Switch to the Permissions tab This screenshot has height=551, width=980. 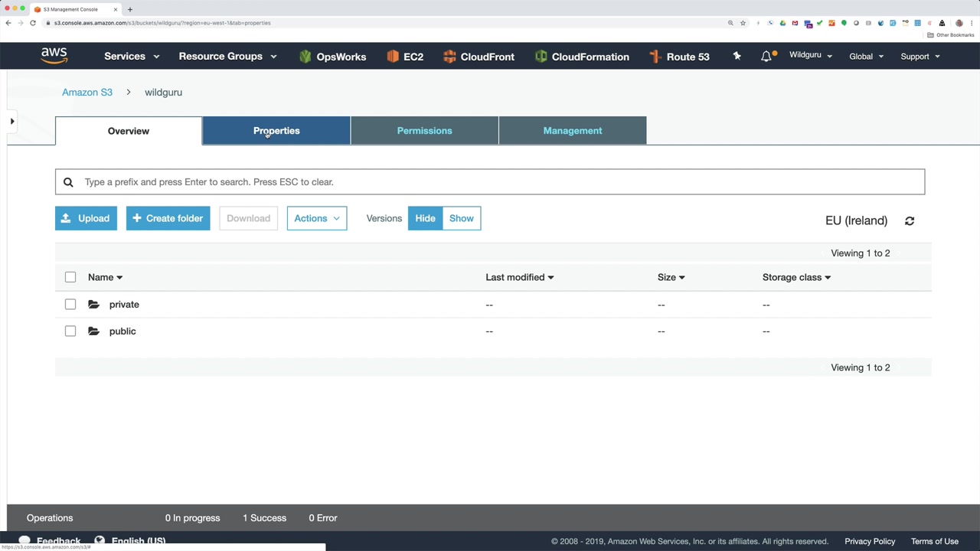coord(425,131)
